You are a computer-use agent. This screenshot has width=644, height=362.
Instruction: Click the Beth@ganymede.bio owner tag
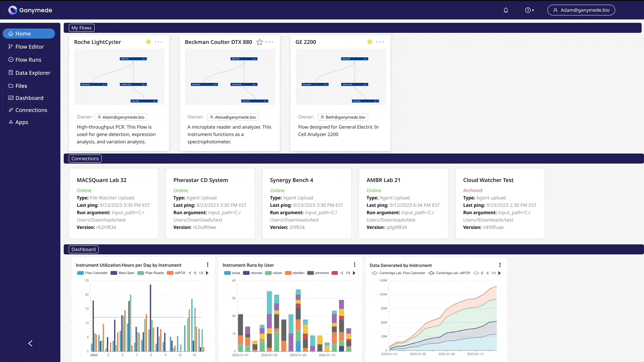pyautogui.click(x=342, y=117)
